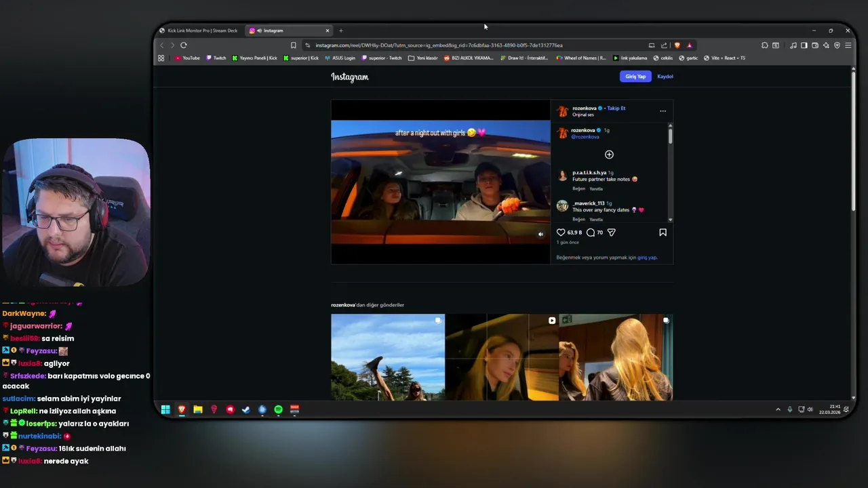868x488 pixels.
Task: Open Spotify from the taskbar
Action: tap(278, 409)
